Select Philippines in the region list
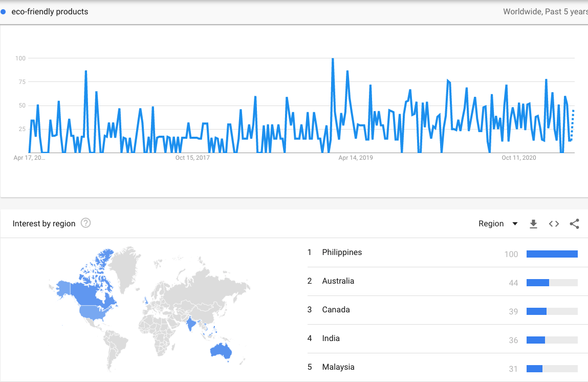 coord(342,252)
